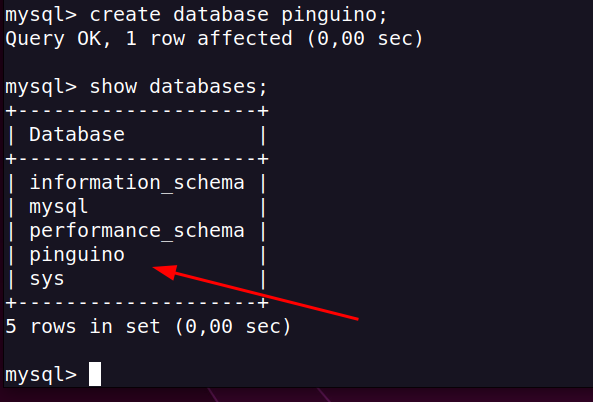Click the 'Query OK, 1 row affected' output
593x402 pixels.
click(149, 39)
